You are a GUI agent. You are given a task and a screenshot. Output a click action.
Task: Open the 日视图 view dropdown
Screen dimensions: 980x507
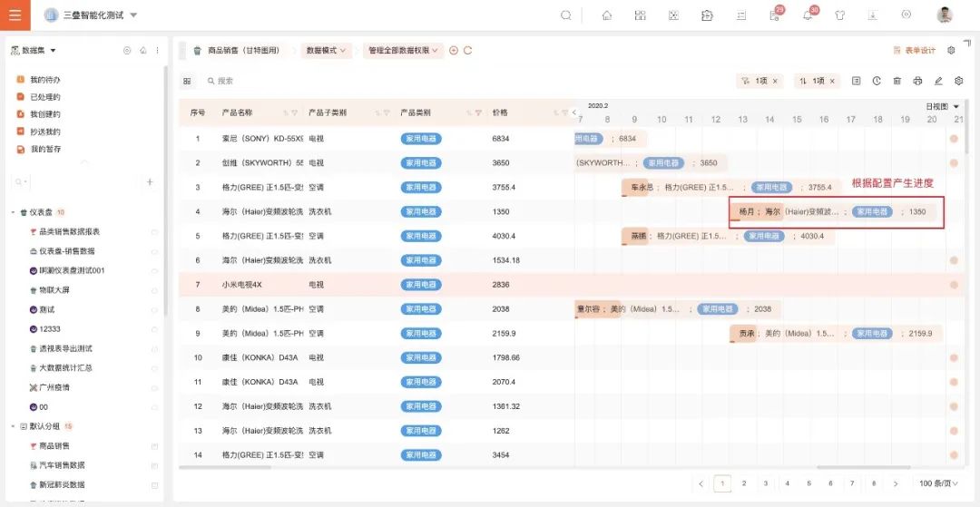[942, 107]
